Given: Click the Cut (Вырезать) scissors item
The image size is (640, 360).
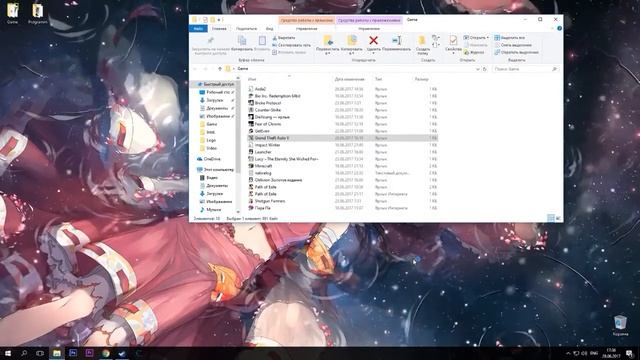Looking at the screenshot, I should [284, 38].
